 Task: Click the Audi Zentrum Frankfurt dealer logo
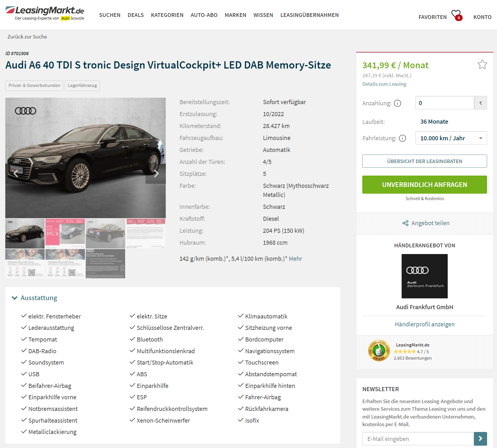425,276
